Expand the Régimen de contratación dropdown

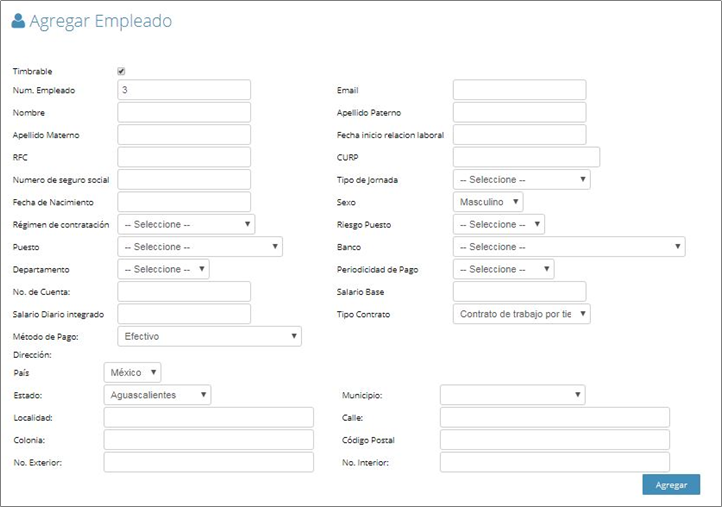click(x=186, y=224)
